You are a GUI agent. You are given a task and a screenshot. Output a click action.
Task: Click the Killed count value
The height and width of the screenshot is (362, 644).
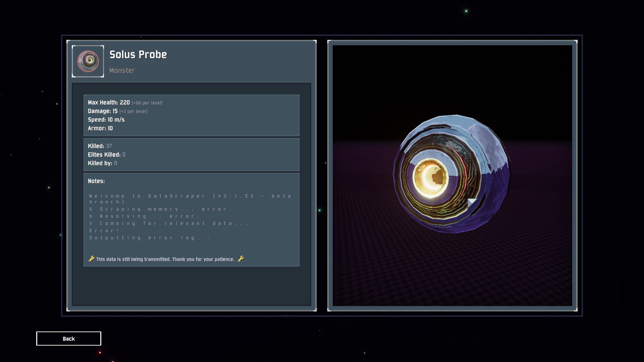pyautogui.click(x=109, y=146)
